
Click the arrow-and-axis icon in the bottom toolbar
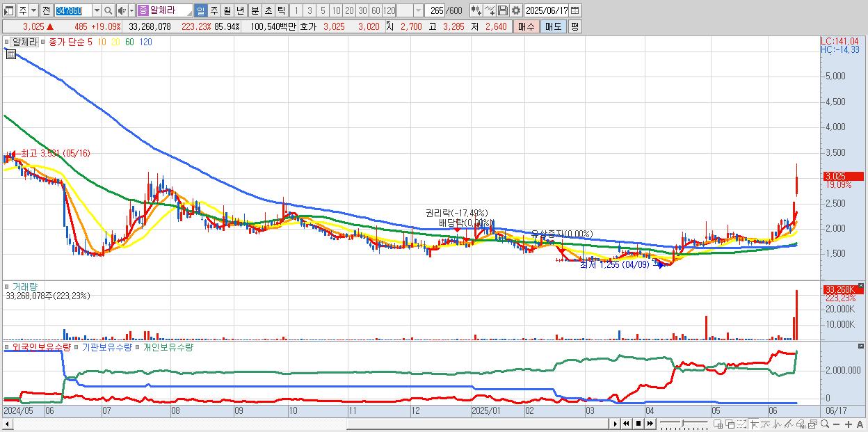click(x=754, y=424)
